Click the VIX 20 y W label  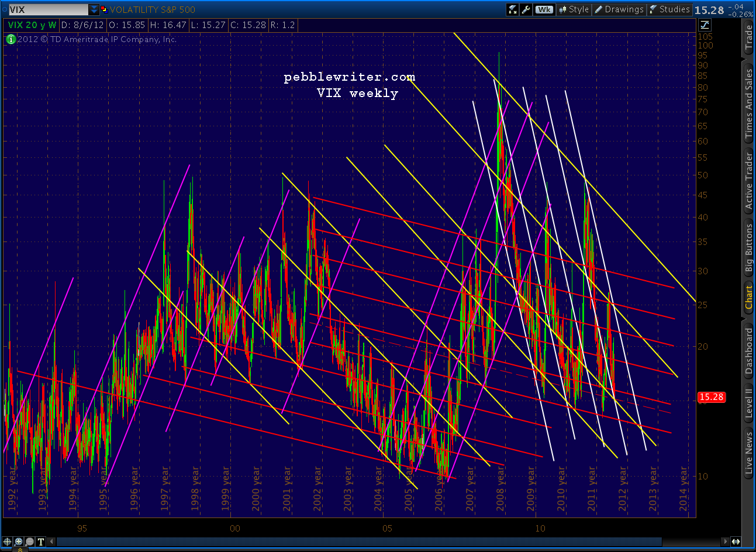coord(32,25)
